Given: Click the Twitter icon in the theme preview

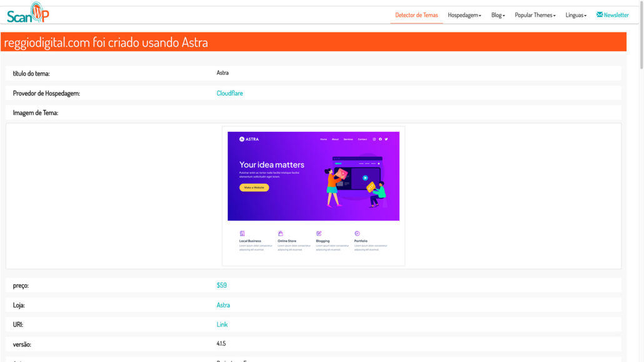Looking at the screenshot, I should pyautogui.click(x=386, y=139).
